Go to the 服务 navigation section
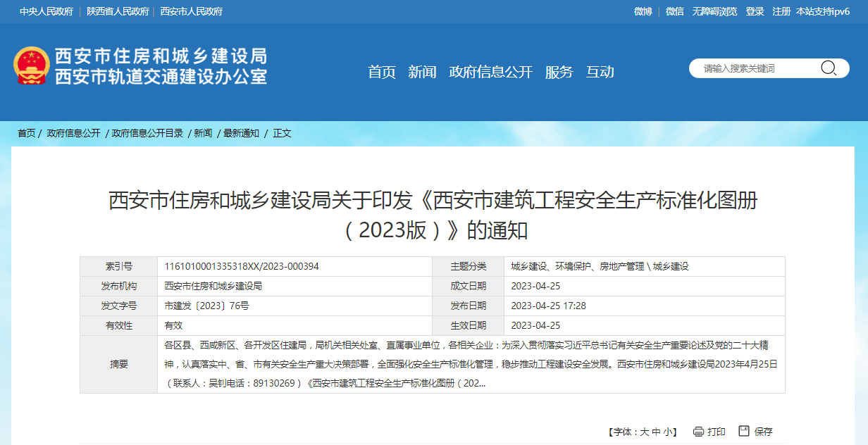Image resolution: width=868 pixels, height=445 pixels. point(559,72)
